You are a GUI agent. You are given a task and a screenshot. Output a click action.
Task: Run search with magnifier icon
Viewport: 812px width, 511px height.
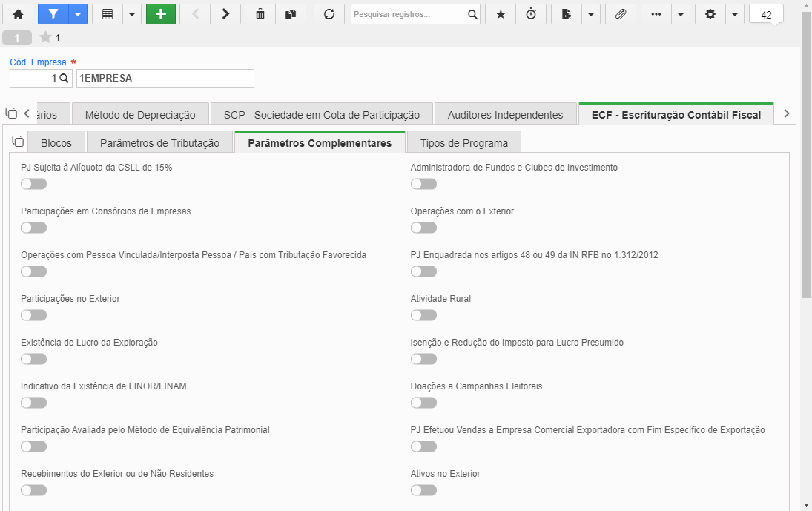(472, 14)
